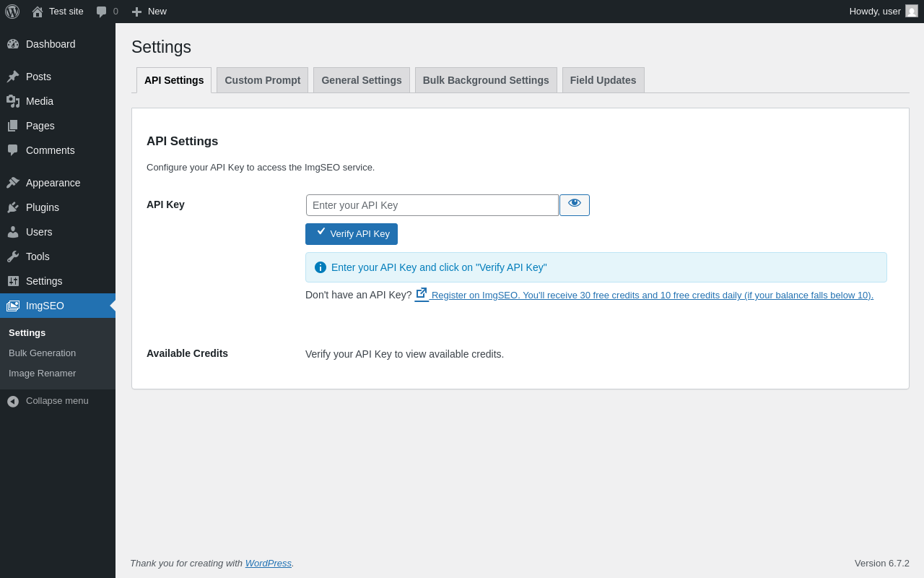
Task: Select ImgSEO menu item
Action: (58, 306)
